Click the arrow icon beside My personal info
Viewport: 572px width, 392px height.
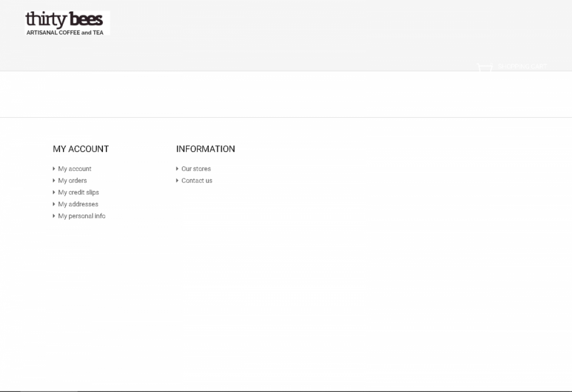tap(54, 216)
